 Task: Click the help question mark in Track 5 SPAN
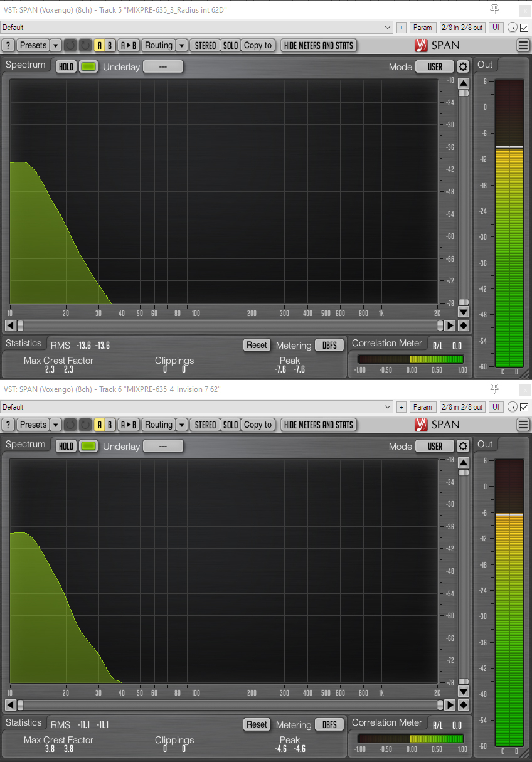pos(8,45)
